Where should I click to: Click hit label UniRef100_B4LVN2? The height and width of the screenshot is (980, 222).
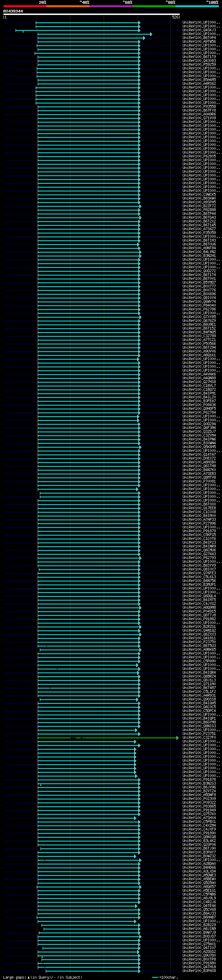pos(199,252)
